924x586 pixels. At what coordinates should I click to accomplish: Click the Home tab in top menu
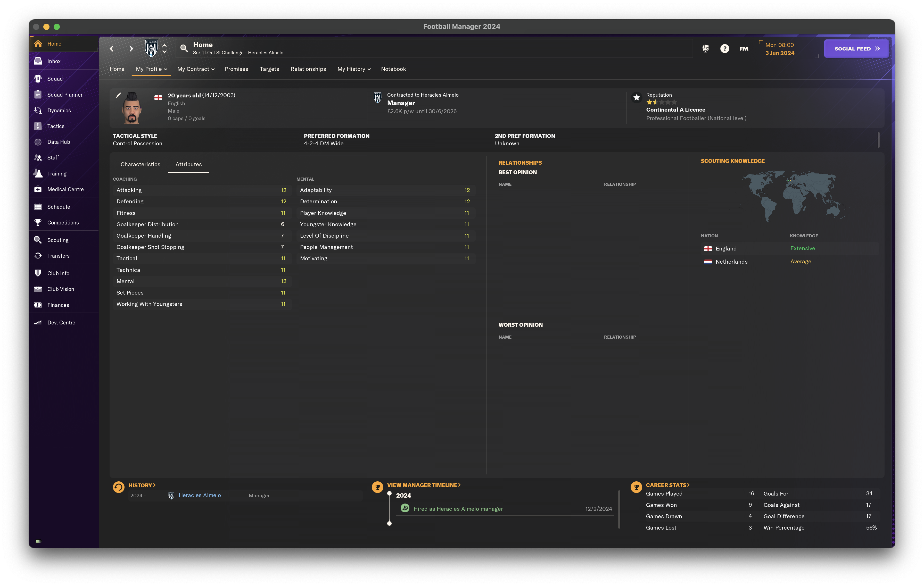tap(117, 69)
